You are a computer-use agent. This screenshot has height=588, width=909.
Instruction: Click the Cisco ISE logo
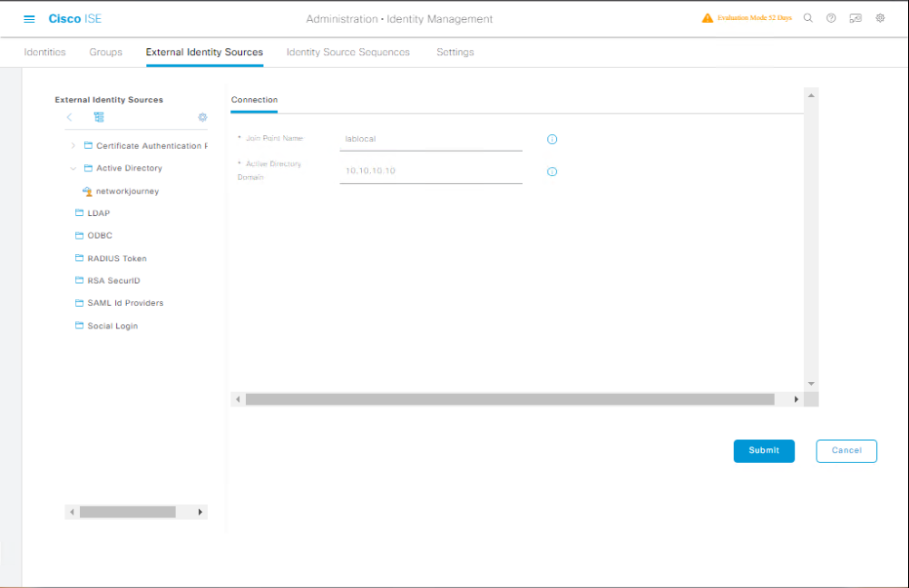74,18
